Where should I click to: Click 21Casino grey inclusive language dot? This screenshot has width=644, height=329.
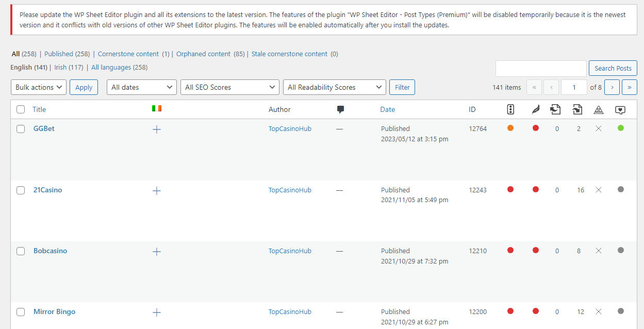[621, 189]
